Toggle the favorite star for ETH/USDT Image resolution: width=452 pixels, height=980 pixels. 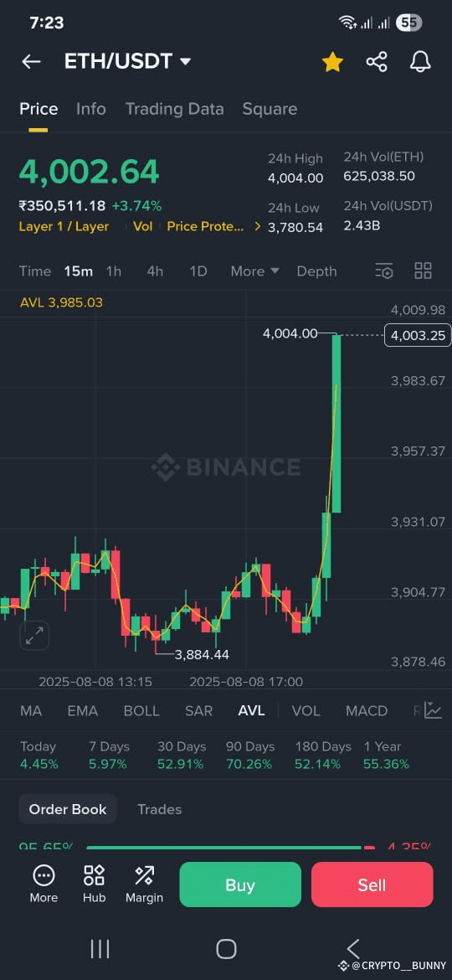(332, 61)
